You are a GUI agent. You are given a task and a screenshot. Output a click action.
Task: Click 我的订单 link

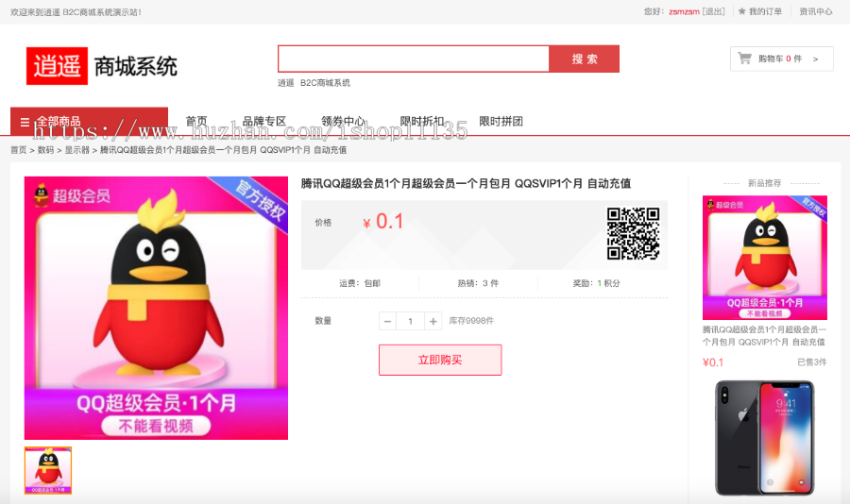[x=765, y=11]
